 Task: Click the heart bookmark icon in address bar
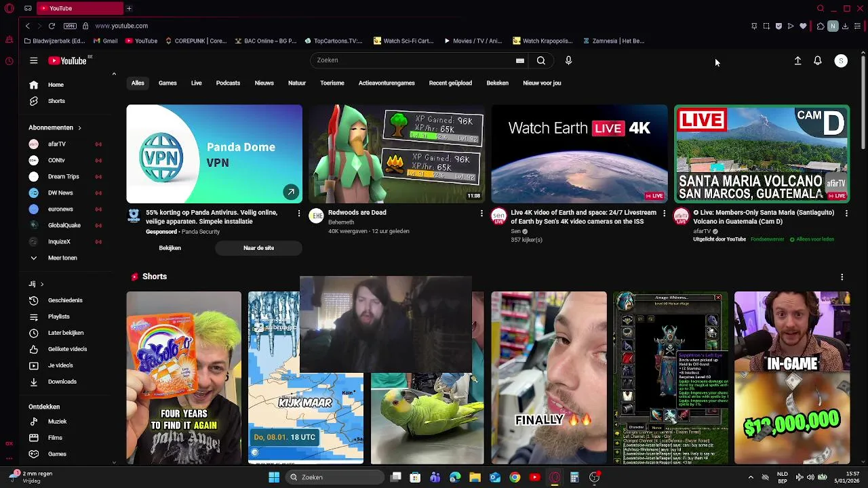coord(803,26)
